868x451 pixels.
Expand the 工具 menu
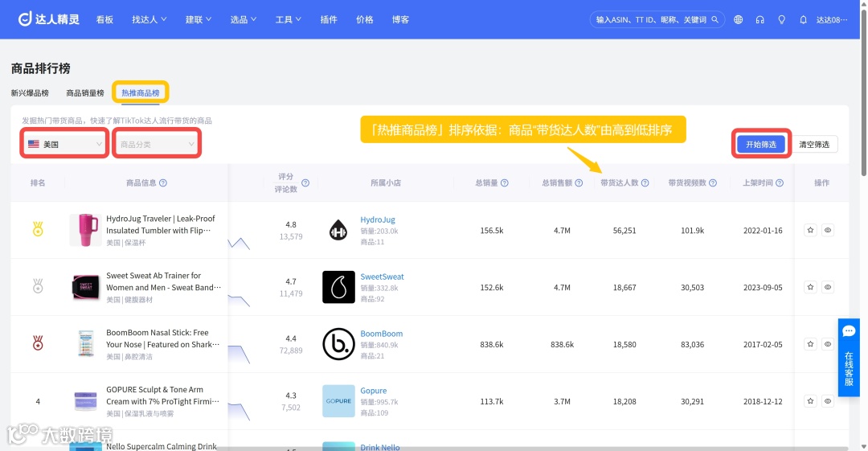coord(288,19)
